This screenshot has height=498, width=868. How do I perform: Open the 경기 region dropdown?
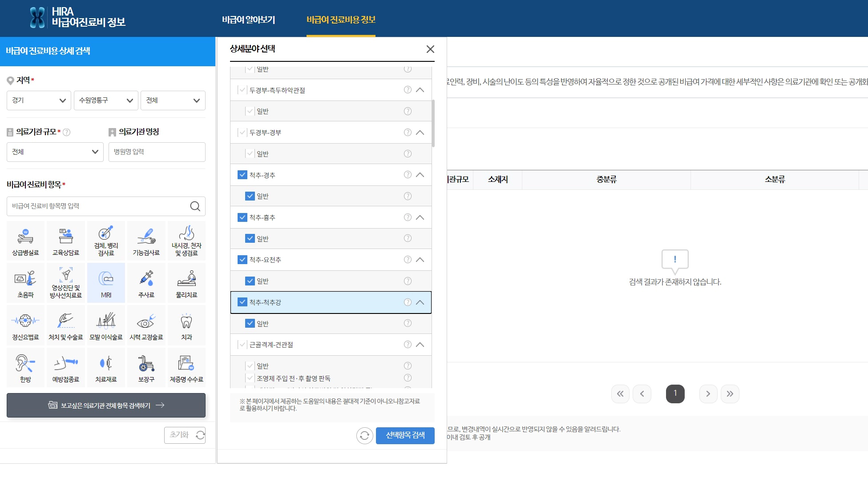(39, 100)
